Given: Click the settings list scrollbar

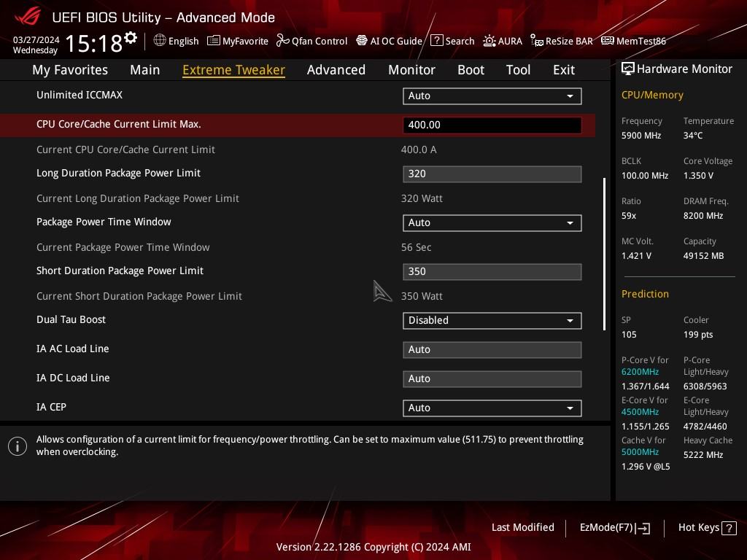Looking at the screenshot, I should 604,254.
